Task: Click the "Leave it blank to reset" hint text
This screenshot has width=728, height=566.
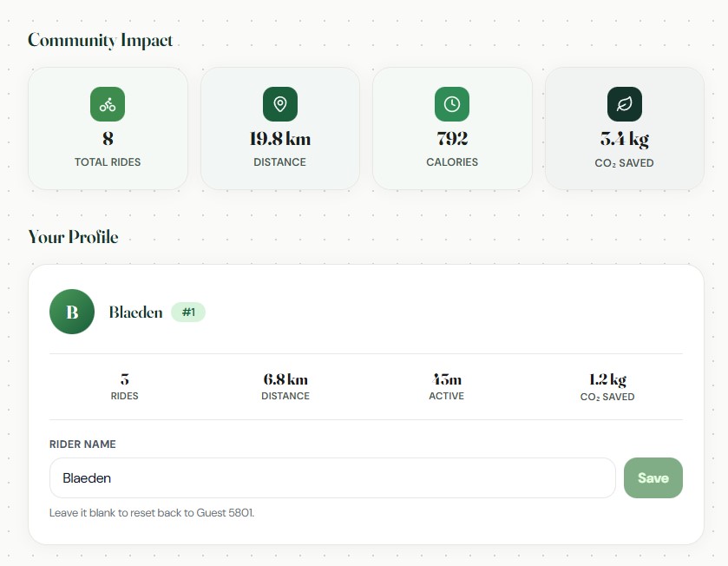Action: 152,513
